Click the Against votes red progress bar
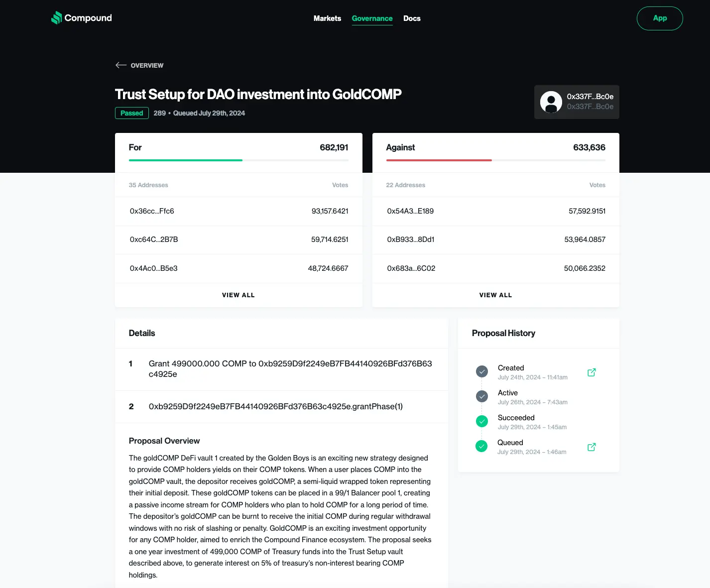 pos(439,160)
